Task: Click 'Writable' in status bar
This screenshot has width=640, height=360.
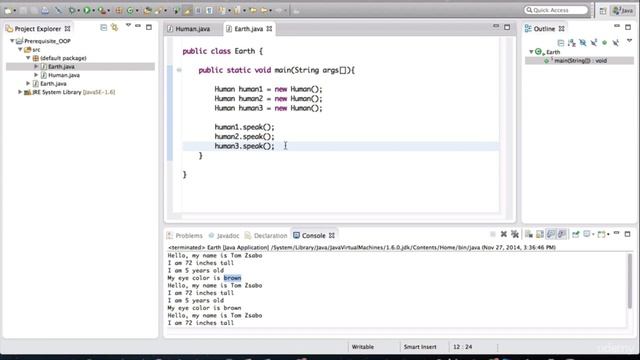Action: pos(363,347)
